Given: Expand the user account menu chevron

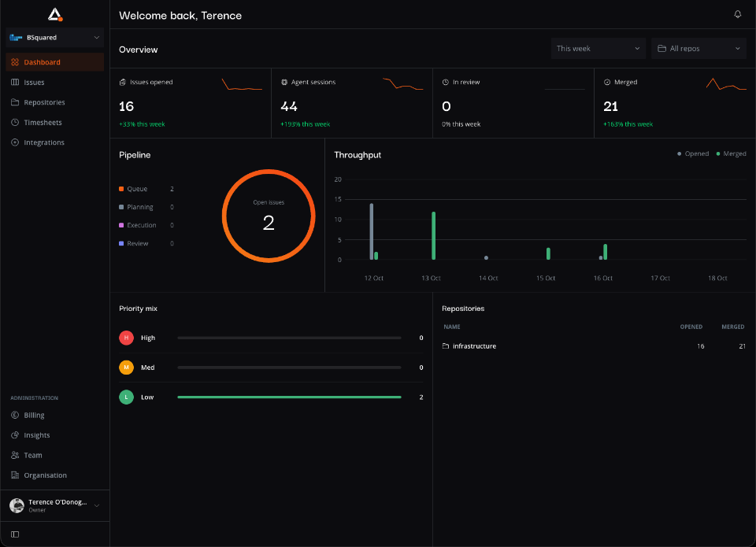Looking at the screenshot, I should coord(97,505).
